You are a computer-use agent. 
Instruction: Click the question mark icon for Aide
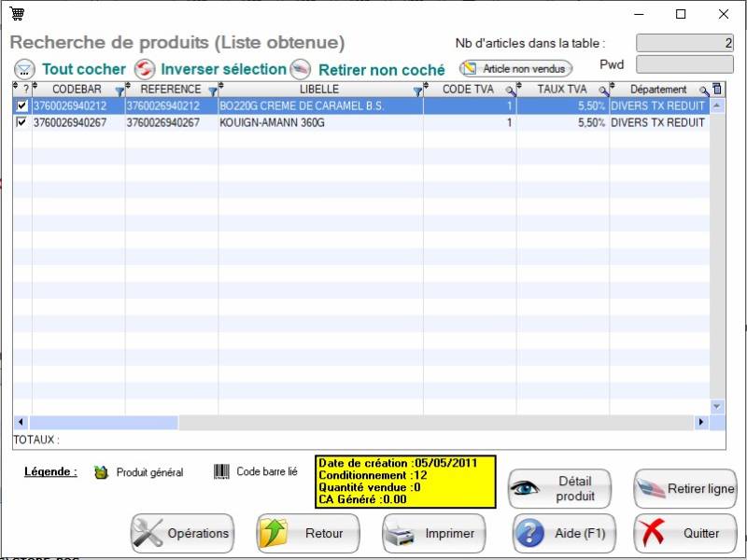tap(529, 534)
